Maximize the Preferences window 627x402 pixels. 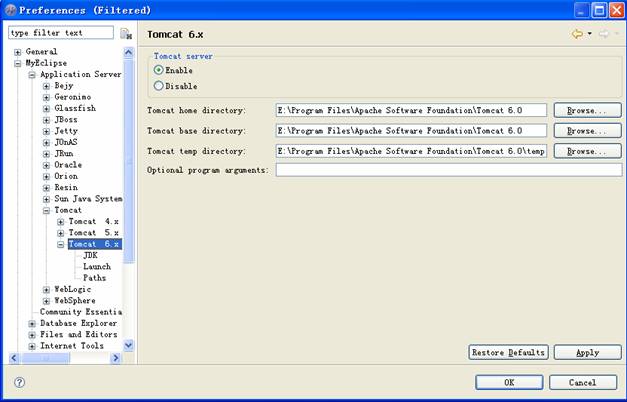click(x=599, y=10)
